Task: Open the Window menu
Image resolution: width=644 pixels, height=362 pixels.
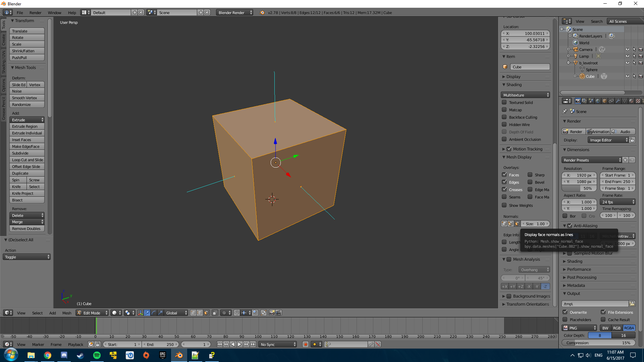Action: click(x=54, y=13)
